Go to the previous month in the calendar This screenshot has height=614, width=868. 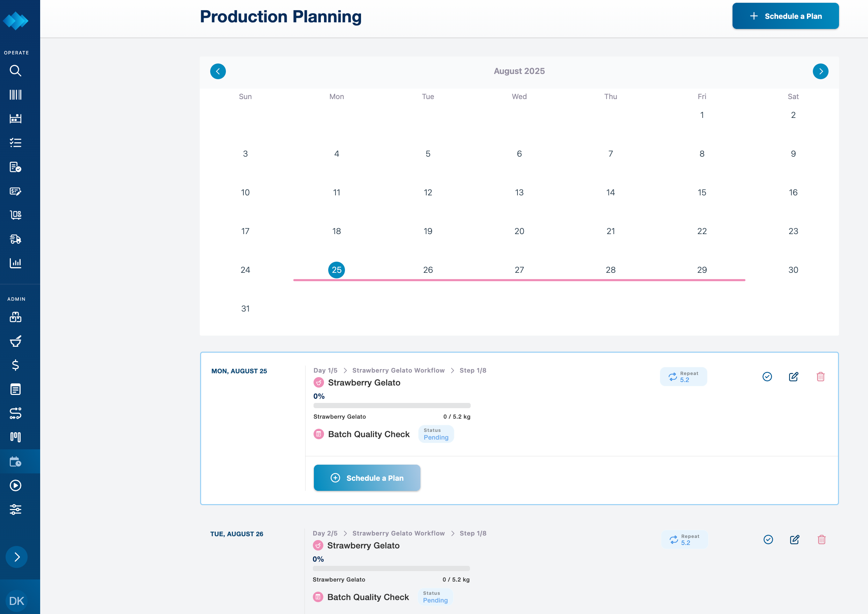[218, 72]
